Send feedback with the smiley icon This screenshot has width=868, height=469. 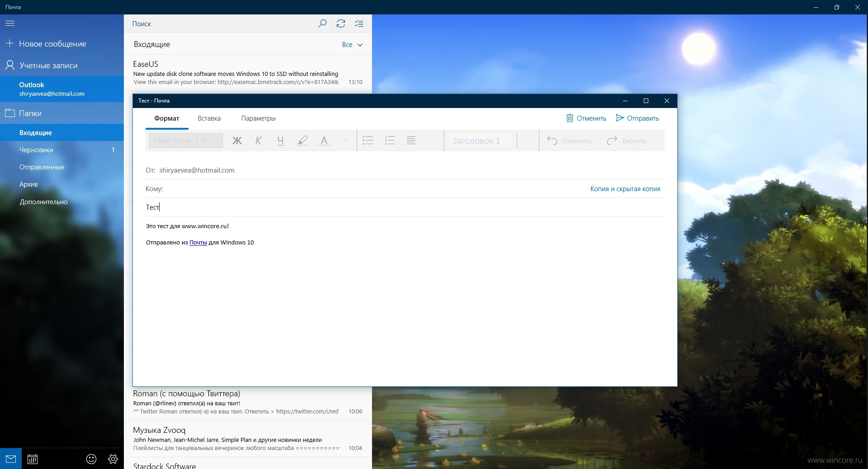[x=91, y=459]
